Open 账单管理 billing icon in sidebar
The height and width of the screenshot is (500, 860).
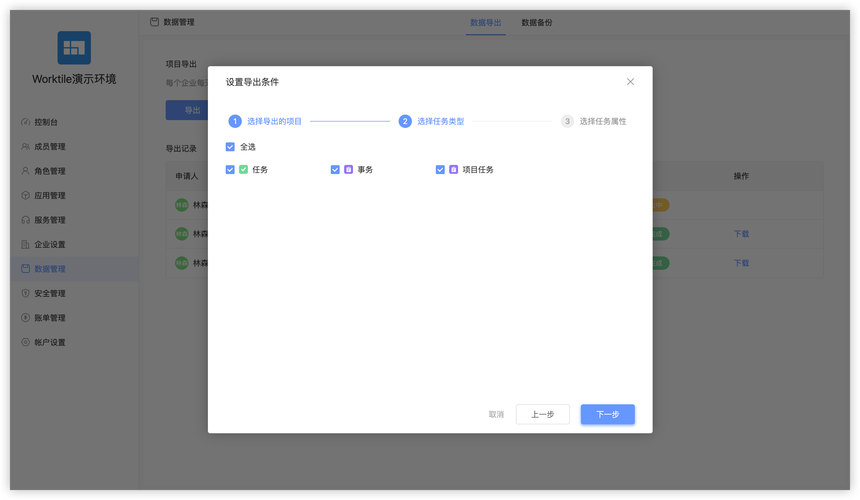tap(25, 317)
